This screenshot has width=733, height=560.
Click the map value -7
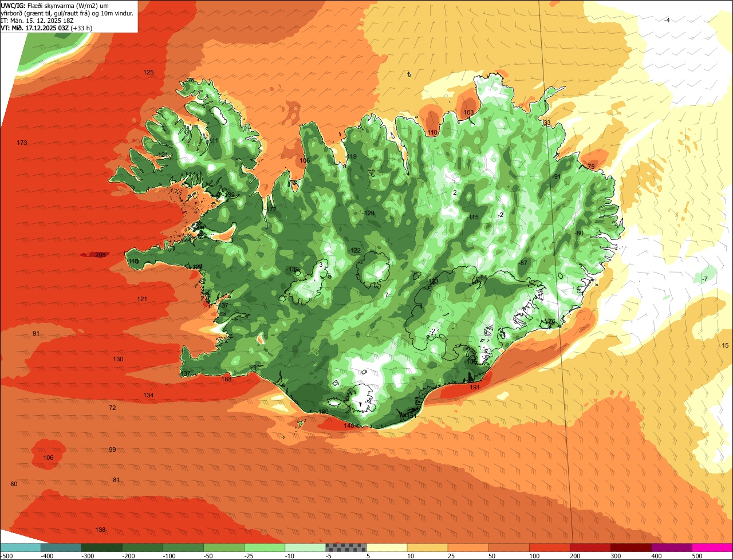pos(705,279)
